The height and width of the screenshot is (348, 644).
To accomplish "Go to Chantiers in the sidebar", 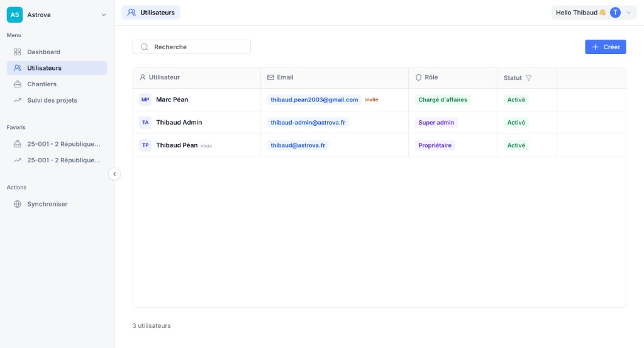I will [x=57, y=84].
